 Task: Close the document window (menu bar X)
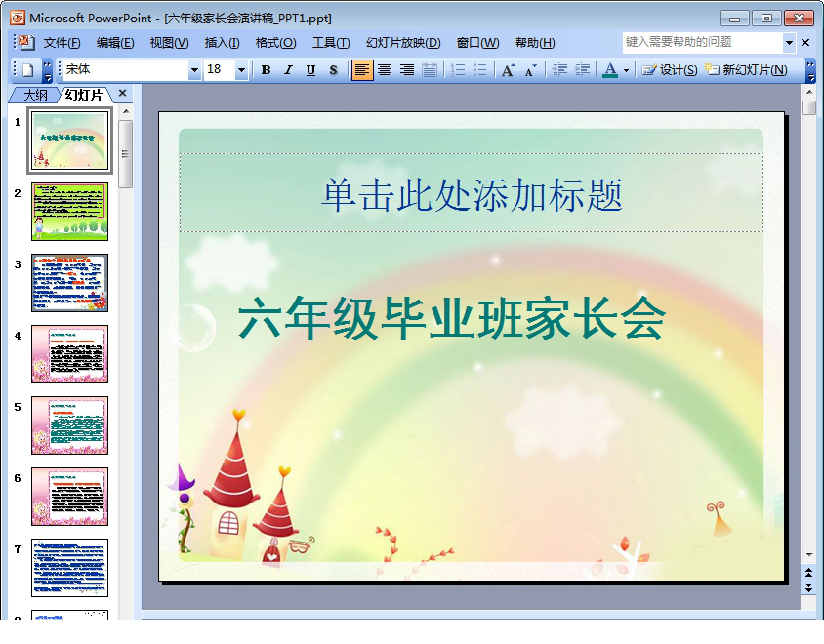(805, 43)
